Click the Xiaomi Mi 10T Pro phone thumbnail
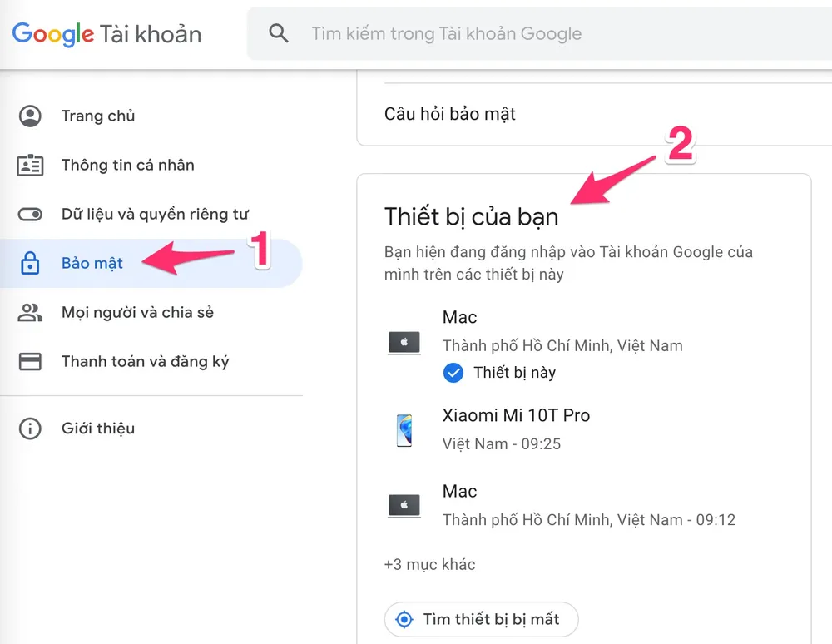Screen dimensions: 832x644 click(x=404, y=429)
